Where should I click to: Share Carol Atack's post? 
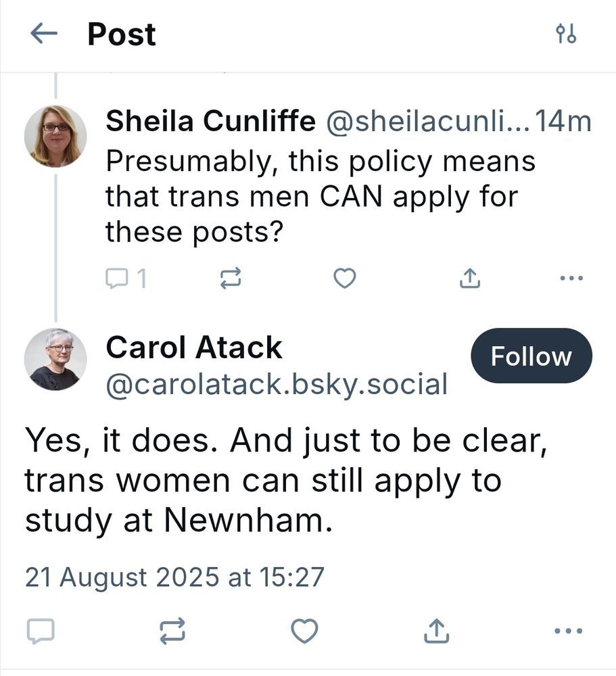pos(436,631)
